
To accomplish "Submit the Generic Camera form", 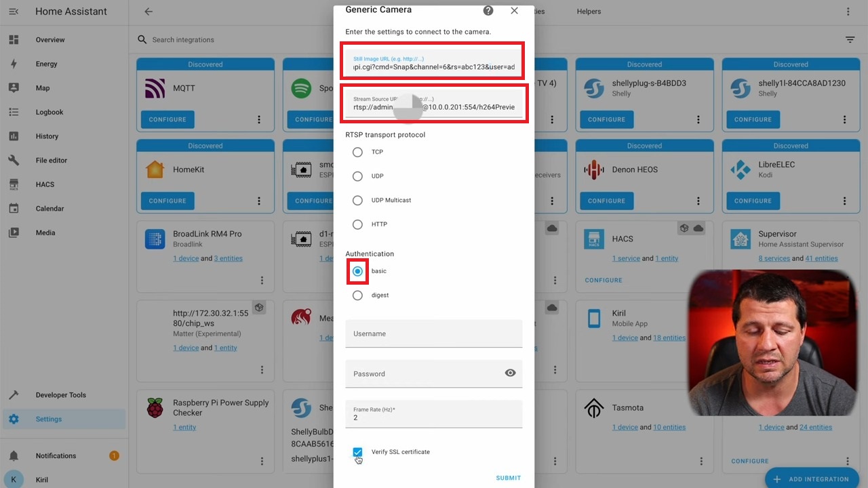I will pos(508,478).
